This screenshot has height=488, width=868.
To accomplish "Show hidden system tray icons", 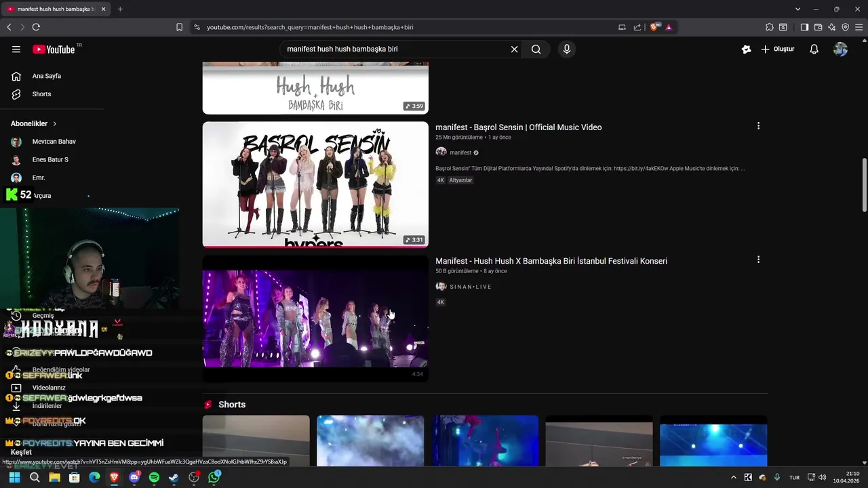I will [733, 477].
